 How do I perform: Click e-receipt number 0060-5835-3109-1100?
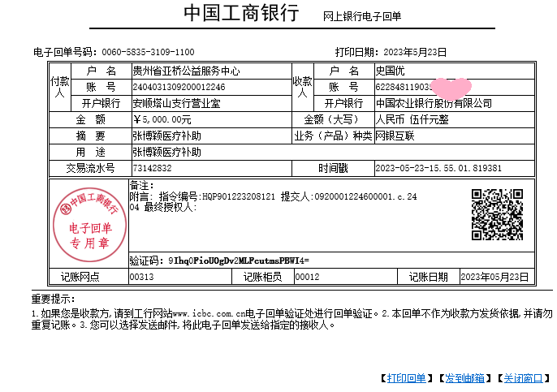click(x=148, y=51)
